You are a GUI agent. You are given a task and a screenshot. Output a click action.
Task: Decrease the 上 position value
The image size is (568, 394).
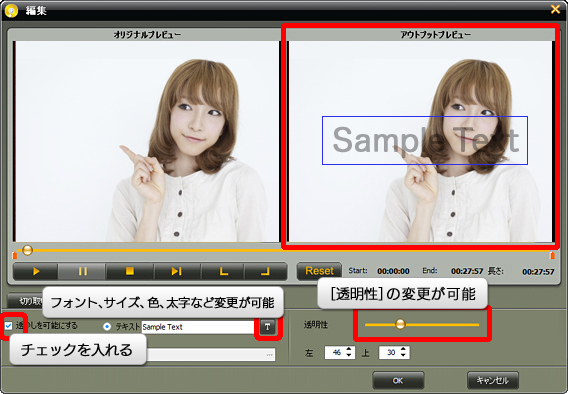point(404,355)
